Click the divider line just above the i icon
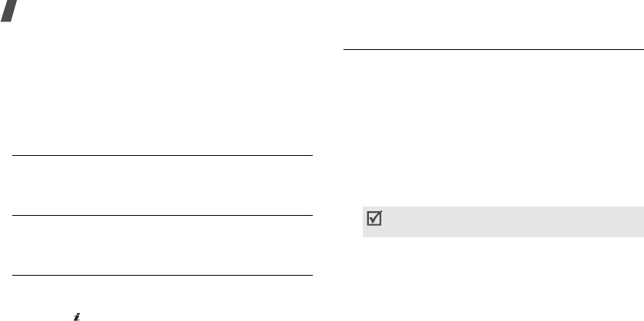This screenshot has height=321, width=644. click(163, 275)
